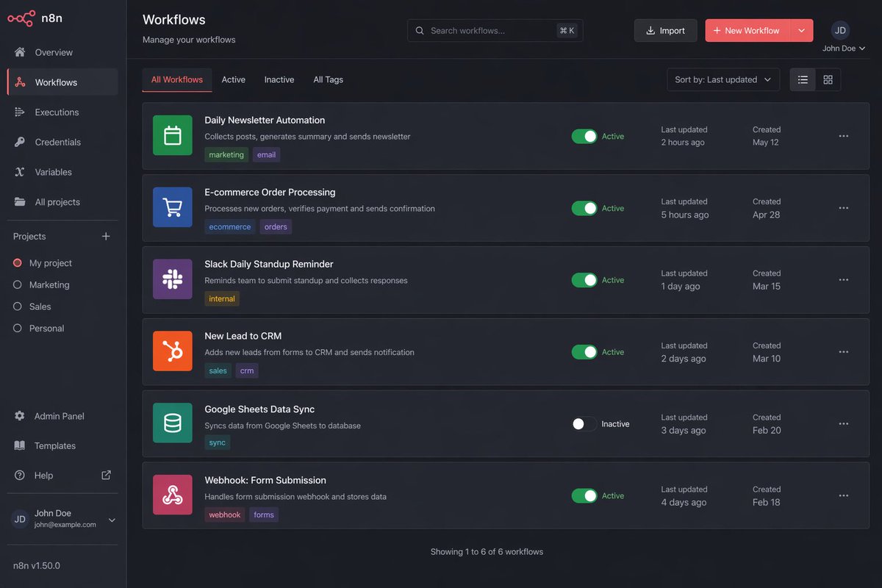The width and height of the screenshot is (882, 588).
Task: Open Sort by: Last updated dropdown
Action: (723, 79)
